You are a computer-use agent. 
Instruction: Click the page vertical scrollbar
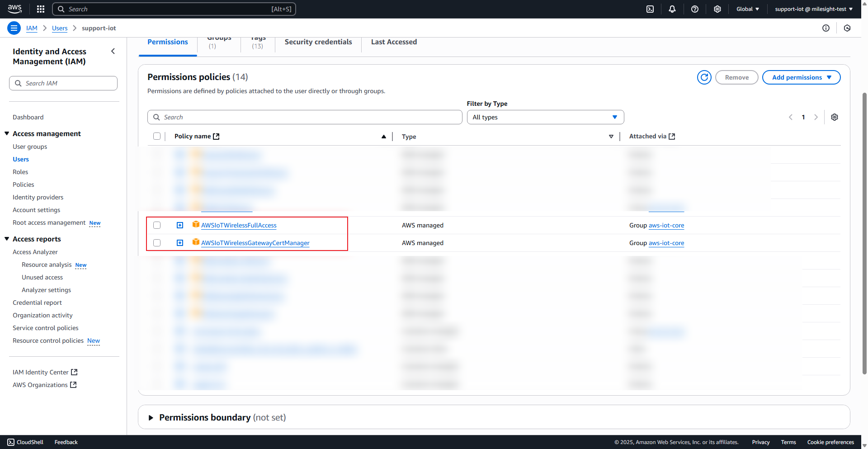(x=864, y=233)
